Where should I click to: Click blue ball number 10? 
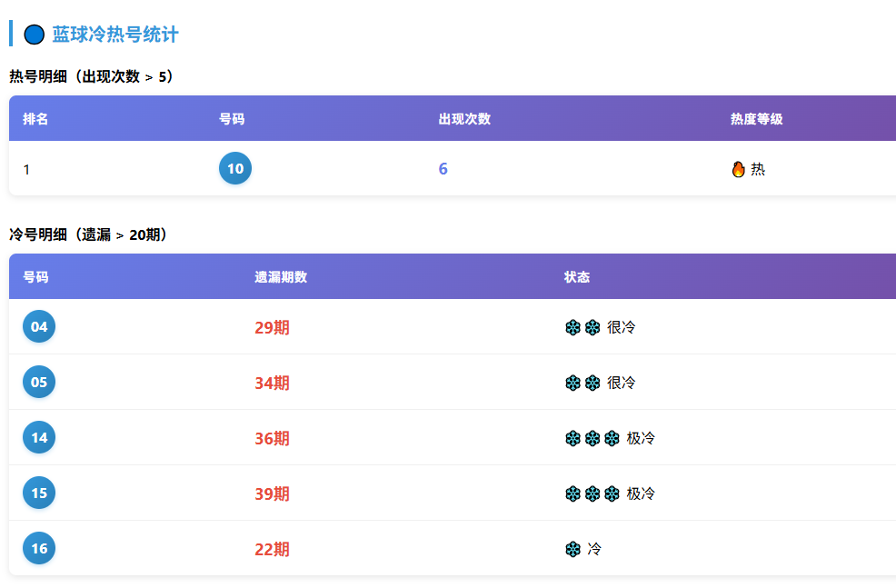pos(235,169)
